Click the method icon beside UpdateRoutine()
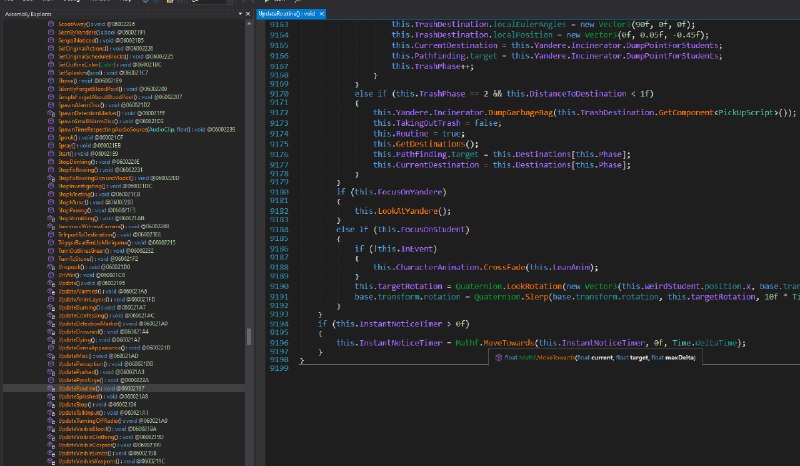 [50, 387]
